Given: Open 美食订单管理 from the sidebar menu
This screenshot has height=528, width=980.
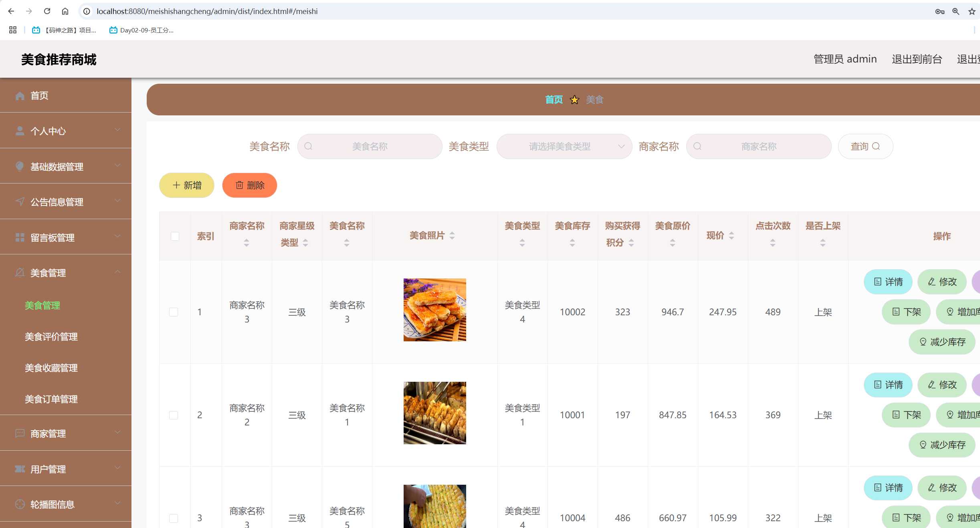Looking at the screenshot, I should 51,399.
